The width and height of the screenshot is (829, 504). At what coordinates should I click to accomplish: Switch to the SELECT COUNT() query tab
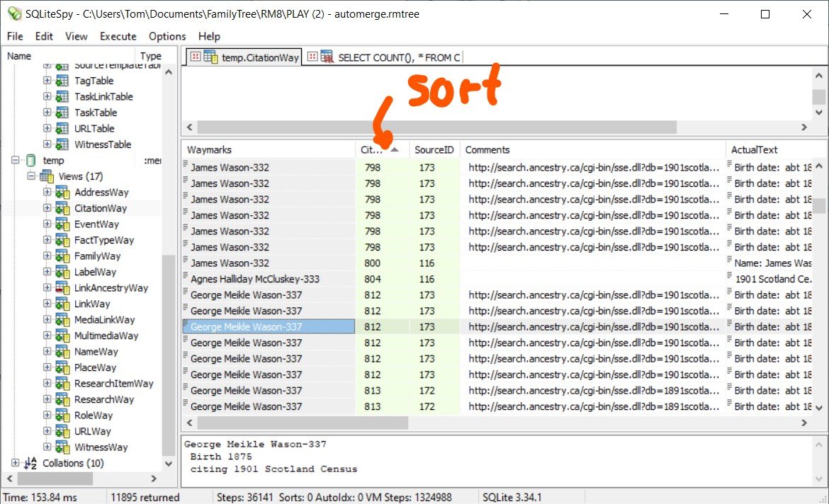point(384,57)
